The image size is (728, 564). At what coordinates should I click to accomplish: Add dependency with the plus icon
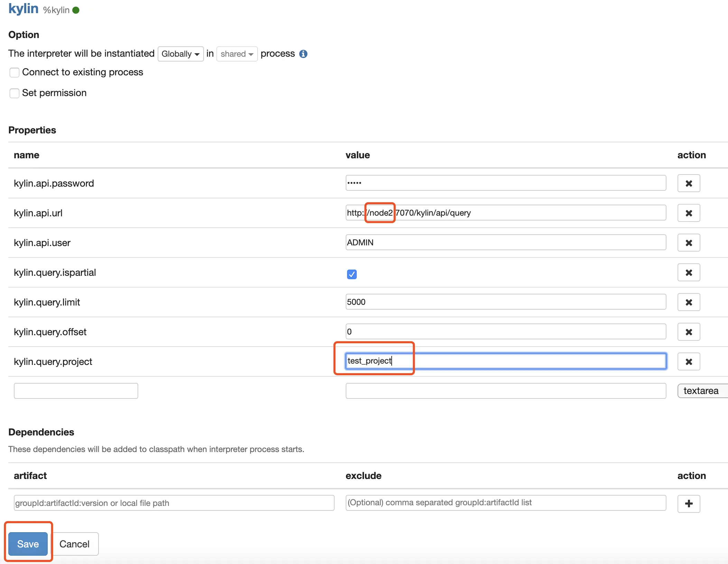[688, 504]
